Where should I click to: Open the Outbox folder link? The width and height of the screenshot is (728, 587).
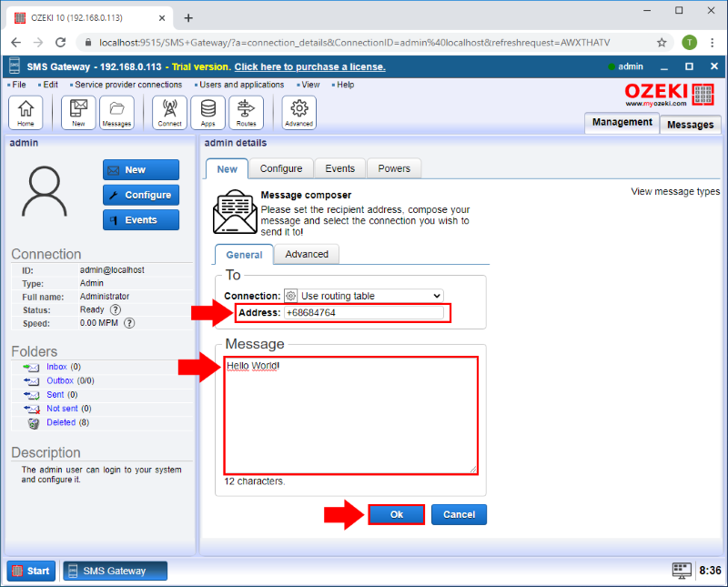60,380
